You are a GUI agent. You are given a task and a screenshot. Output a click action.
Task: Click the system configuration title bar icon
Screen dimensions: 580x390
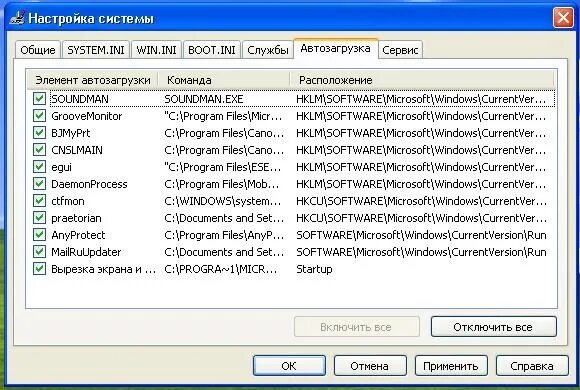pyautogui.click(x=17, y=18)
